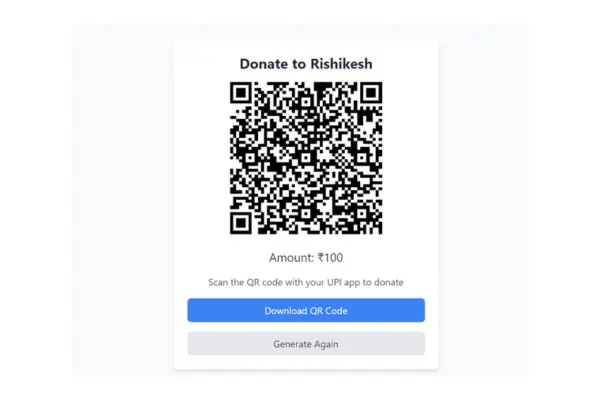
Task: Click the word Code on the blue button
Action: click(336, 310)
